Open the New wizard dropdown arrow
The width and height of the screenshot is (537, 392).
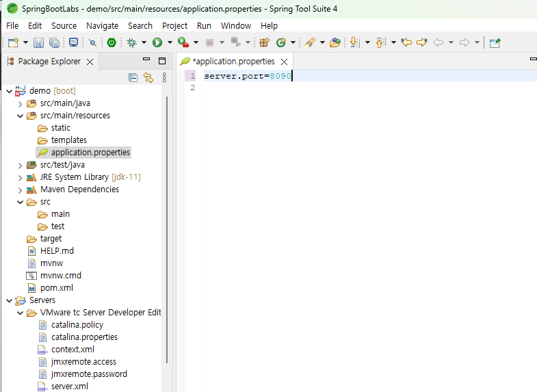[x=25, y=42]
